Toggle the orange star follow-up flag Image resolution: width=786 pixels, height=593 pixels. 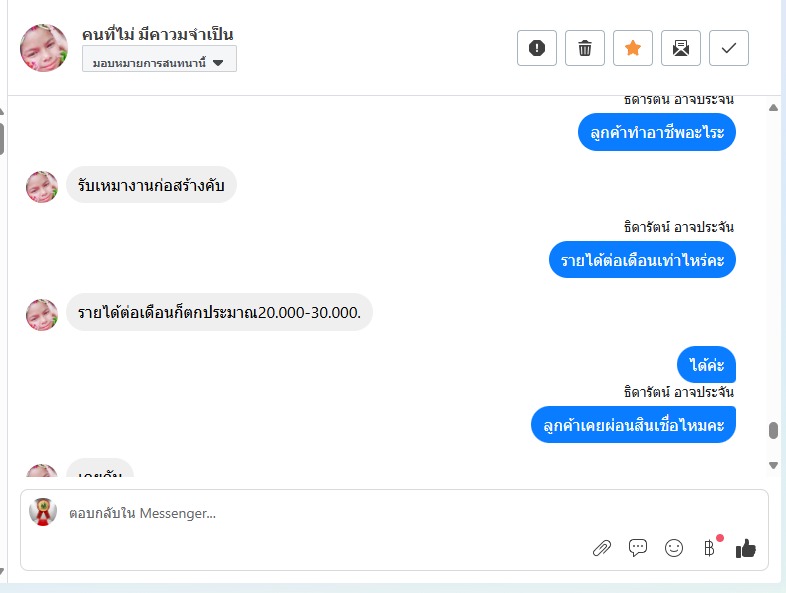point(633,48)
